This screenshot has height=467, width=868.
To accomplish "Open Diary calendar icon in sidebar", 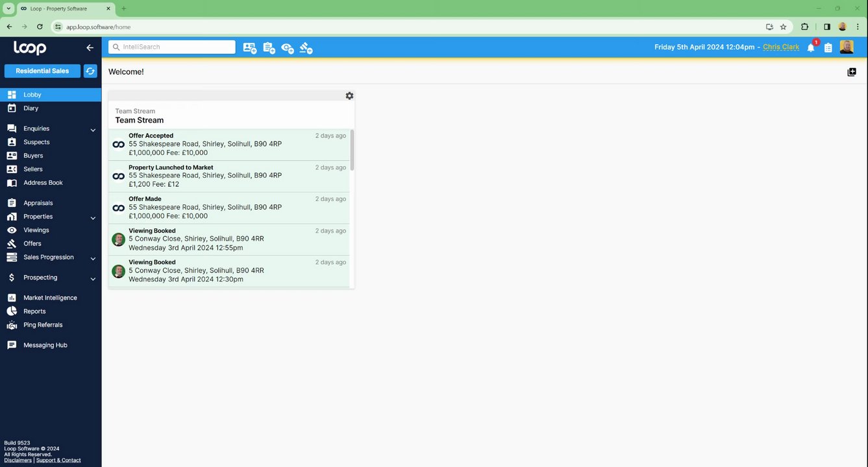I will point(12,108).
